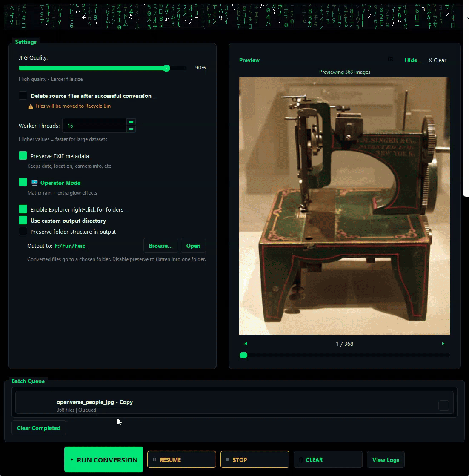The width and height of the screenshot is (469, 476).
Task: Click the play icon on RUN CONVERSION
Action: click(72, 459)
